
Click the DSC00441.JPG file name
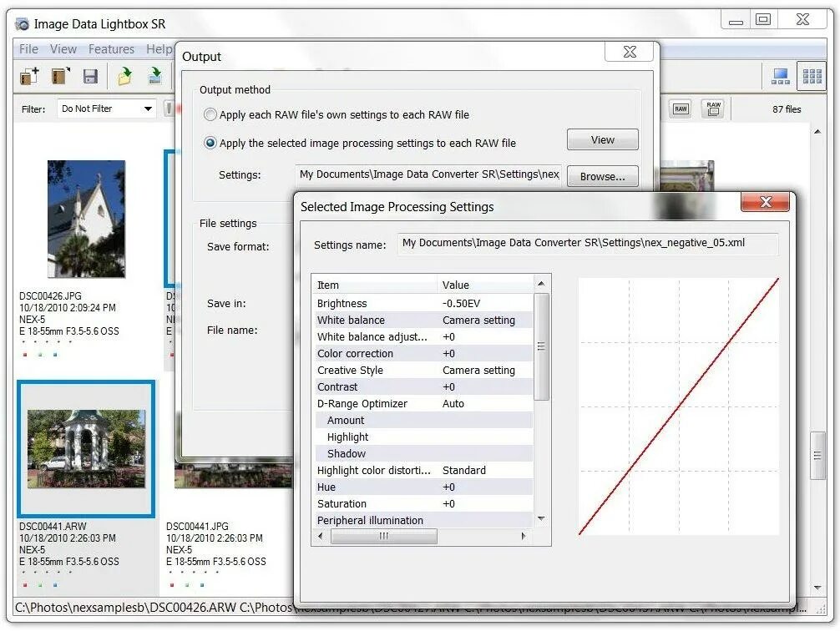pyautogui.click(x=197, y=527)
